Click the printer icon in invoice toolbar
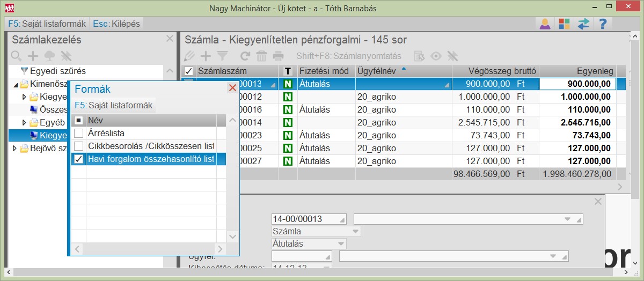This screenshot has width=644, height=281. pyautogui.click(x=278, y=56)
